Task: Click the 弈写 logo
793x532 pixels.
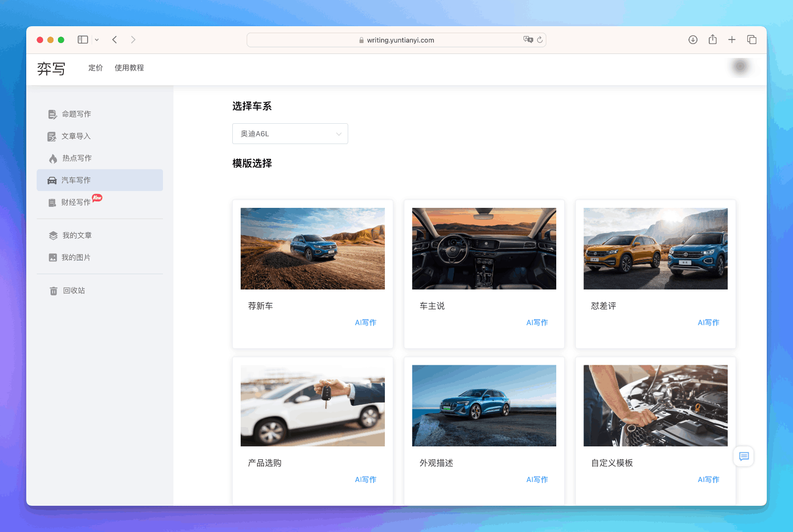Action: [51, 68]
